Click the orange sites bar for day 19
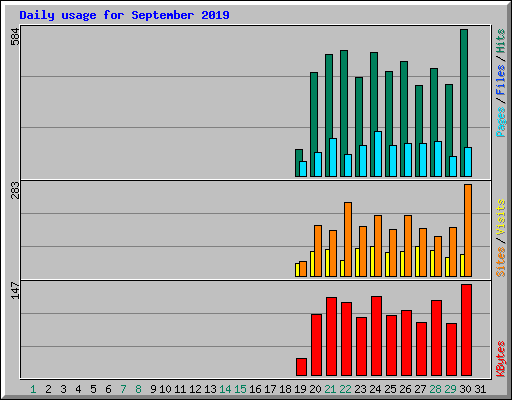The width and height of the screenshot is (512, 400). pyautogui.click(x=303, y=269)
